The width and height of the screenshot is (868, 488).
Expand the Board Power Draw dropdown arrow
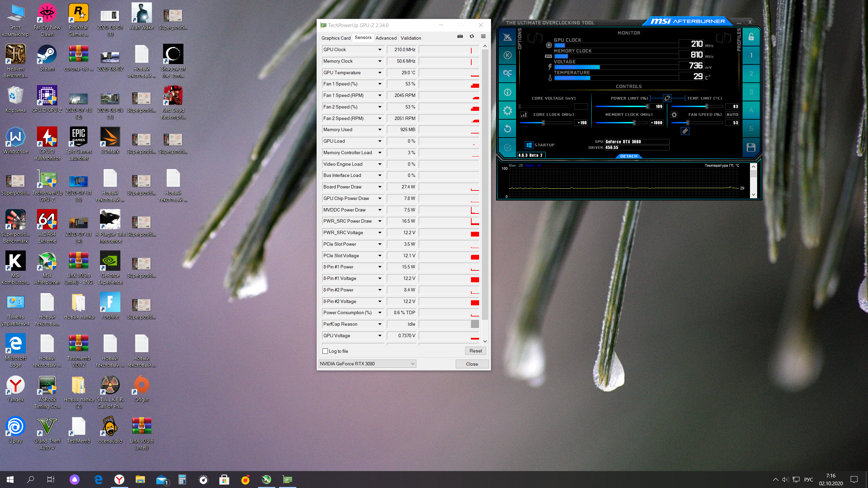pyautogui.click(x=380, y=187)
